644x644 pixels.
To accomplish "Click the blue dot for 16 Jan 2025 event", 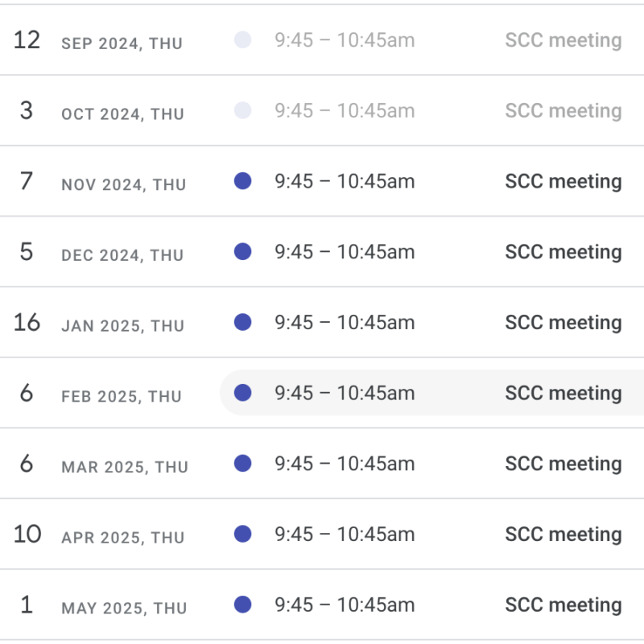I will click(x=243, y=323).
